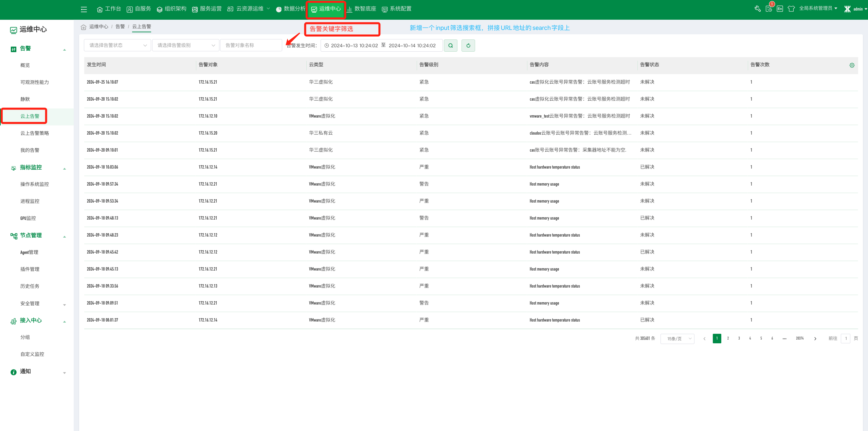Screen dimensions: 868x431
Task: Click the pagination ellipsis jump button
Action: (784, 339)
